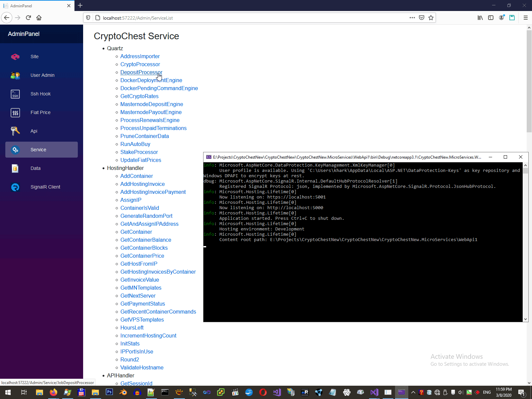Open GetContainerBalance link
The width and height of the screenshot is (532, 399).
click(146, 240)
